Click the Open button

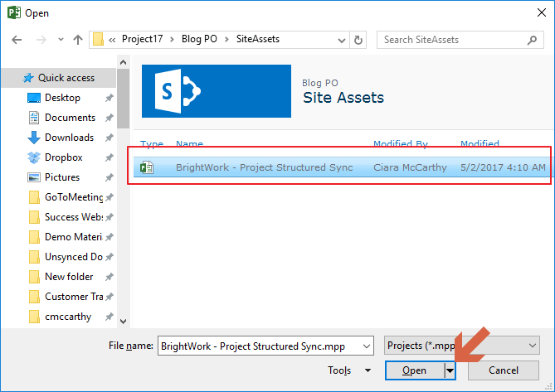tap(415, 370)
